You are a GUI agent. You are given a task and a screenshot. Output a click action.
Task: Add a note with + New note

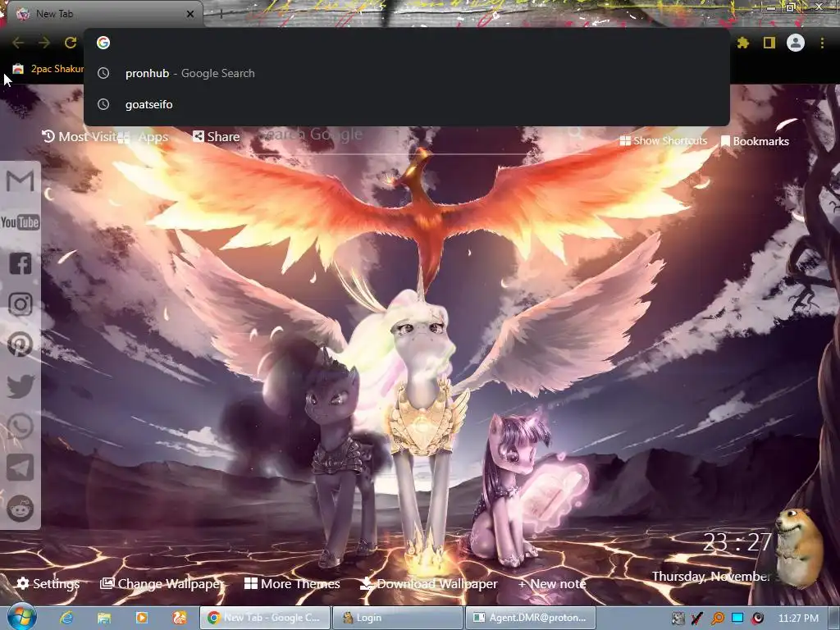pos(552,583)
